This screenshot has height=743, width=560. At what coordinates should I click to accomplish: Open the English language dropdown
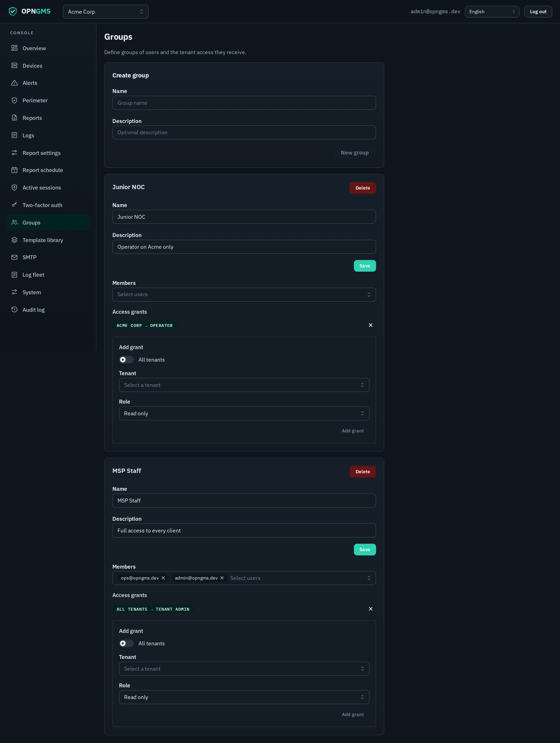pyautogui.click(x=492, y=12)
